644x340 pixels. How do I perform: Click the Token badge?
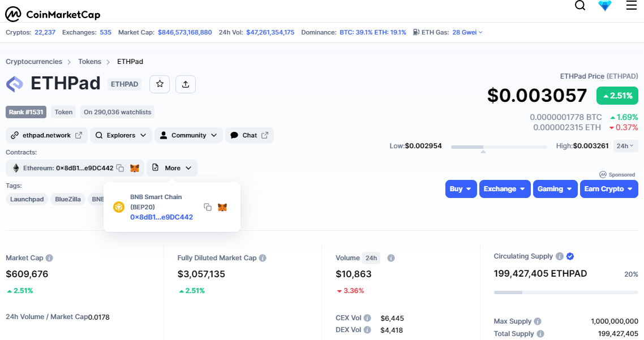point(63,112)
